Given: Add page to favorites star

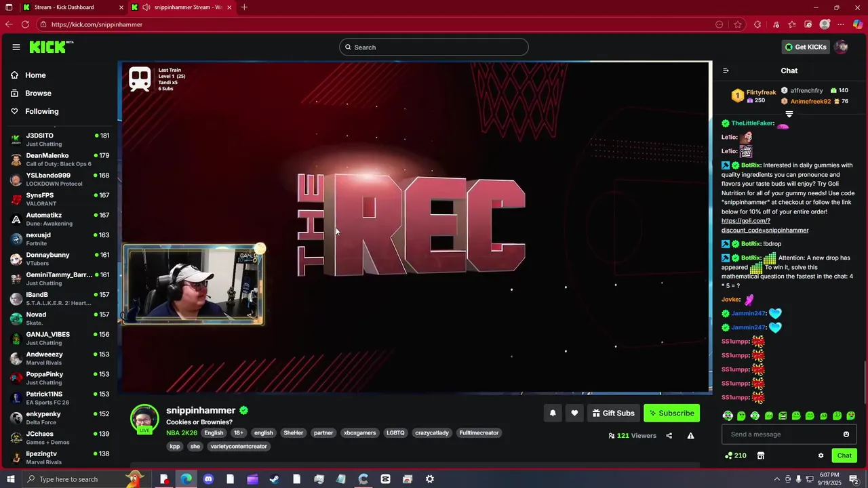Looking at the screenshot, I should coord(738,24).
